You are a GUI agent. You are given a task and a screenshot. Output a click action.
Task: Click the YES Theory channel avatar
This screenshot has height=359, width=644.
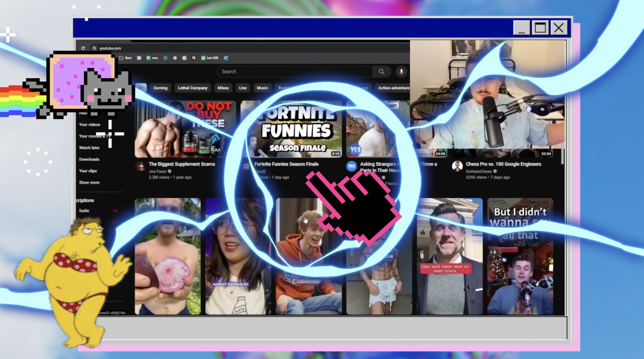point(352,166)
